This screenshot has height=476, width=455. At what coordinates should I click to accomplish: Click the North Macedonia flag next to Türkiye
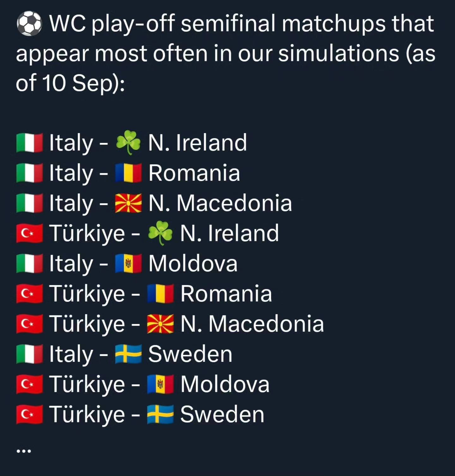pyautogui.click(x=160, y=324)
